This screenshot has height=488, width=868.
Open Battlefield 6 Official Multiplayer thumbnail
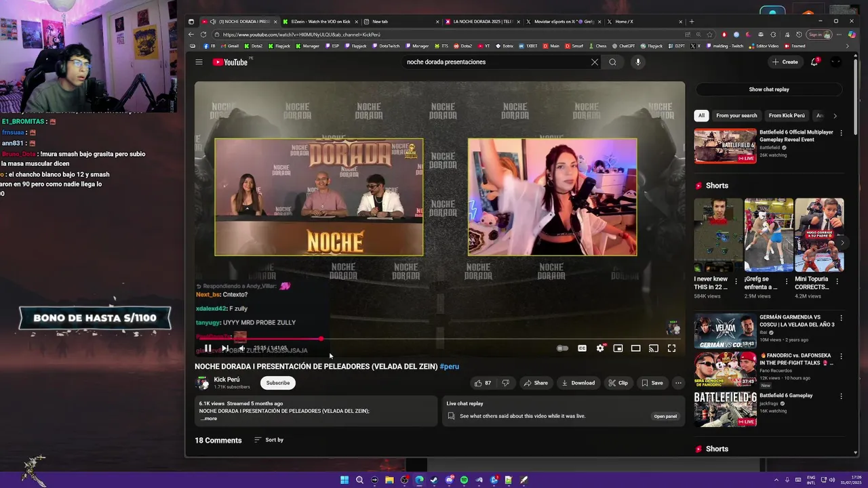coord(725,146)
